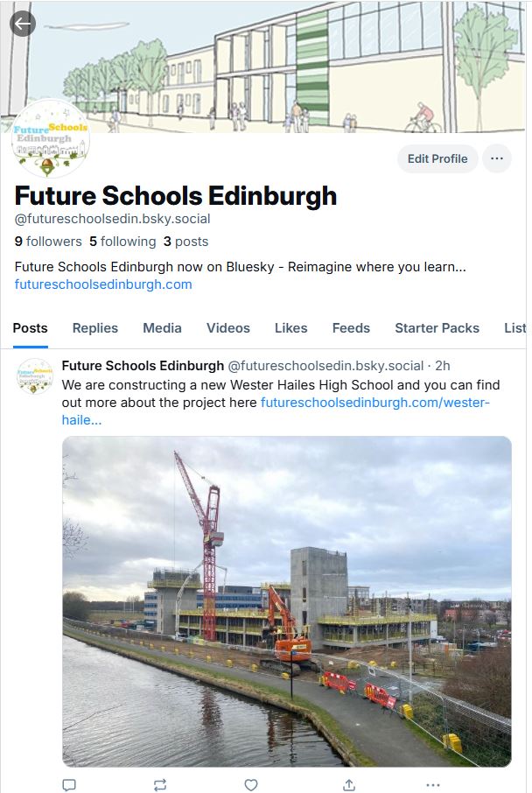Screen dimensions: 532x793
Task: Click the Edit Profile button
Action: pos(437,158)
